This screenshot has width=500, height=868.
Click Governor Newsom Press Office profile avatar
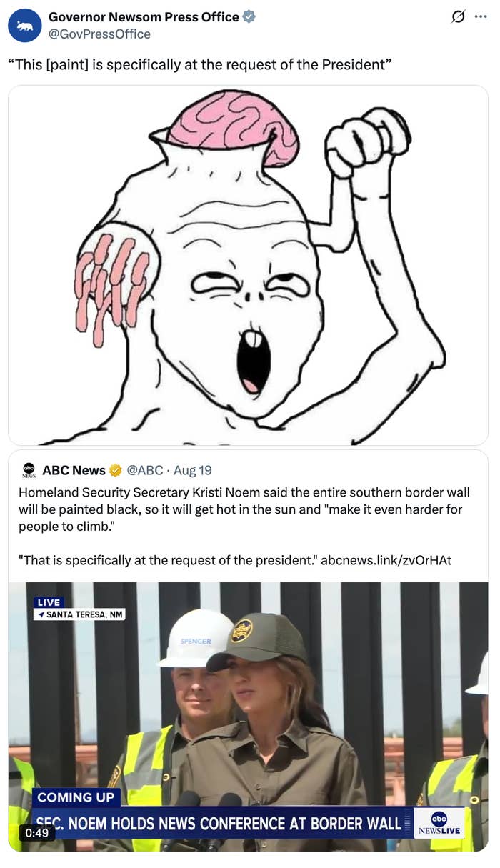(25, 25)
